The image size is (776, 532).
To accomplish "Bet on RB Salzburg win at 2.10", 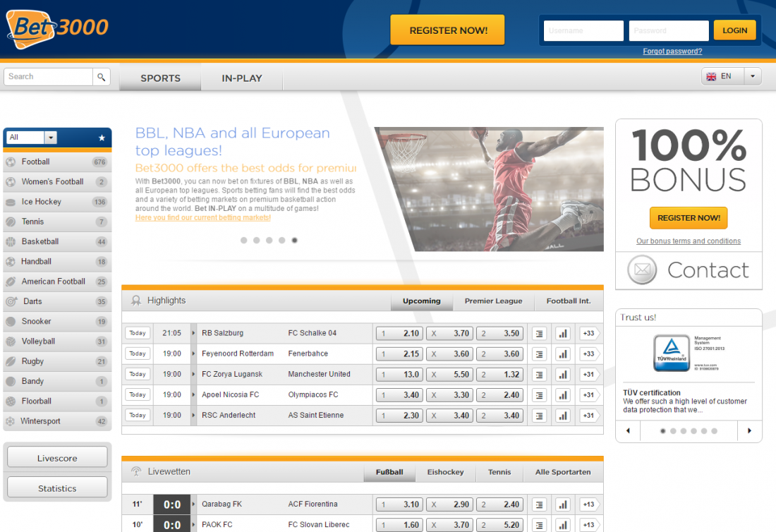I will pyautogui.click(x=399, y=334).
